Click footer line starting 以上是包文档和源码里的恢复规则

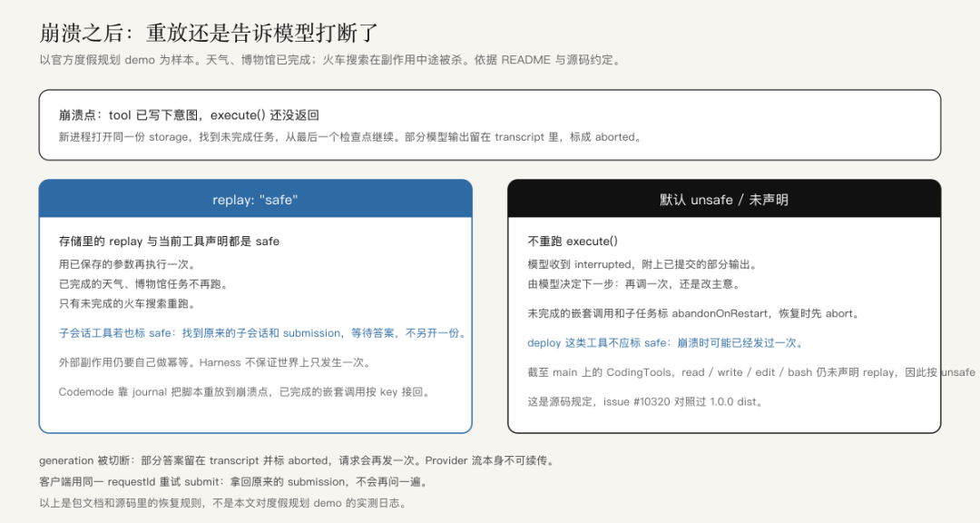222,503
